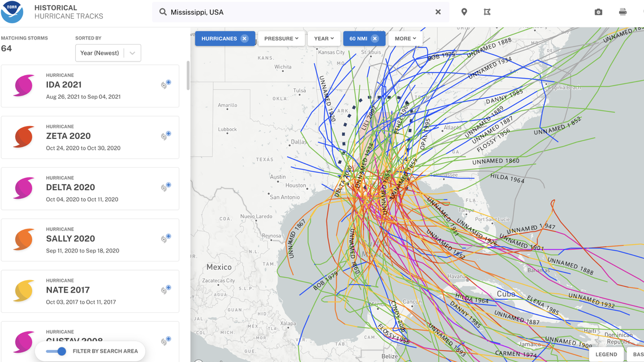Click the print icon in the top toolbar

[x=623, y=11]
